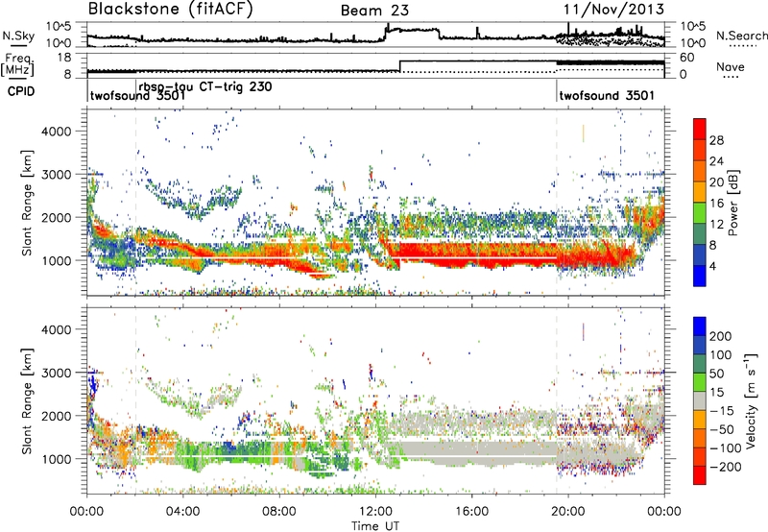Click the '16' Power colorbar tick label
Screen dimensions: 768x532
click(x=716, y=204)
